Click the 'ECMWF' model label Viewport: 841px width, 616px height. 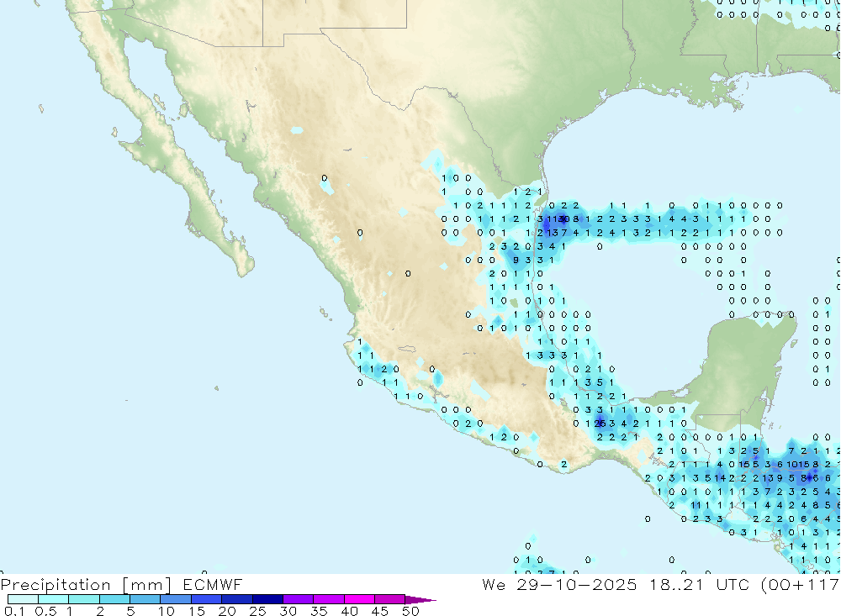213,584
